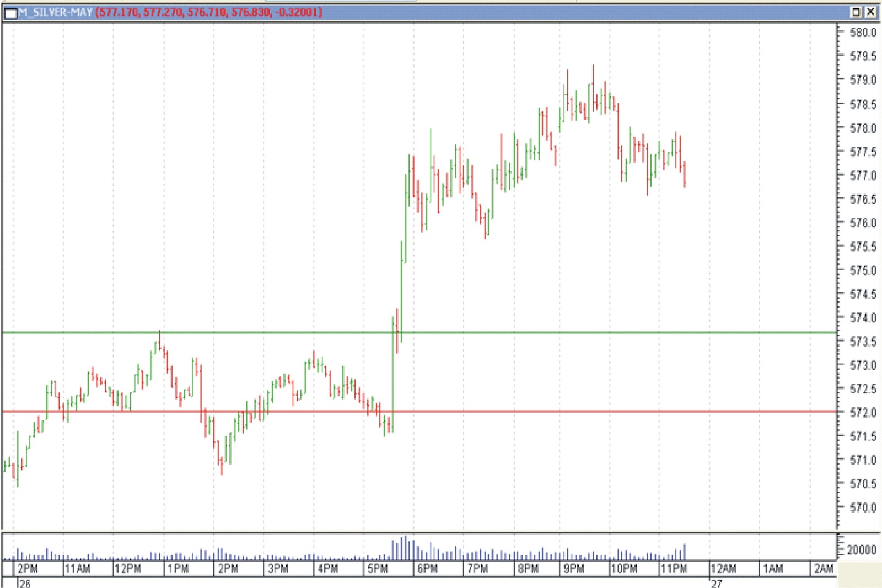Click the 573.0 price axis label
The width and height of the screenshot is (882, 588).
pyautogui.click(x=863, y=365)
